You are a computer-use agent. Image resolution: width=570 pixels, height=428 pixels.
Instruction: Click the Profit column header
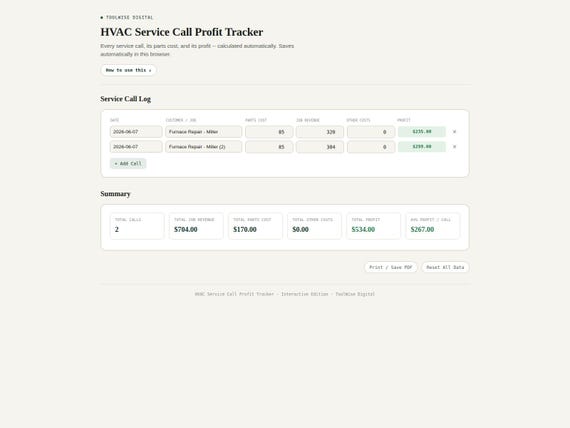click(404, 120)
